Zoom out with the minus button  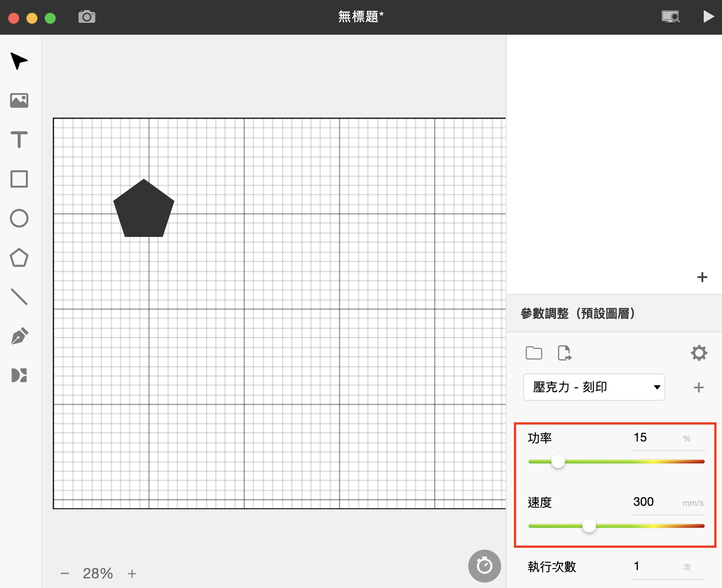(x=65, y=573)
